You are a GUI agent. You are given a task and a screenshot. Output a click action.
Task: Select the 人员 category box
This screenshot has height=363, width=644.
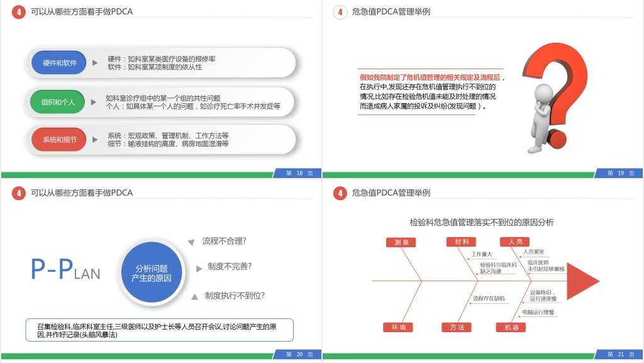point(514,242)
